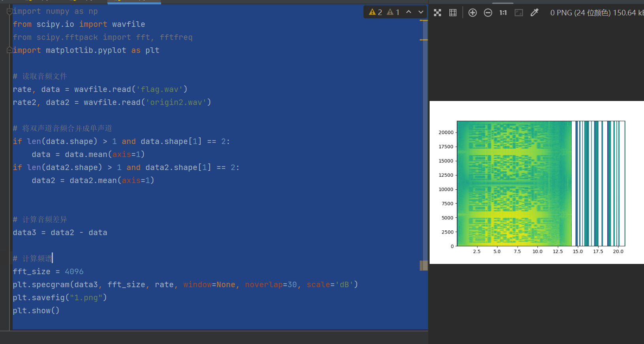Click the 'if len(data2.shape)' condition line
Screen dimensions: 644x344
(126, 168)
